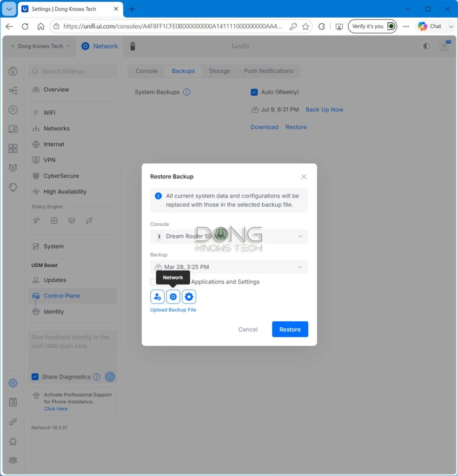Open the Policy Engine grid icon
The image size is (458, 476).
54,220
